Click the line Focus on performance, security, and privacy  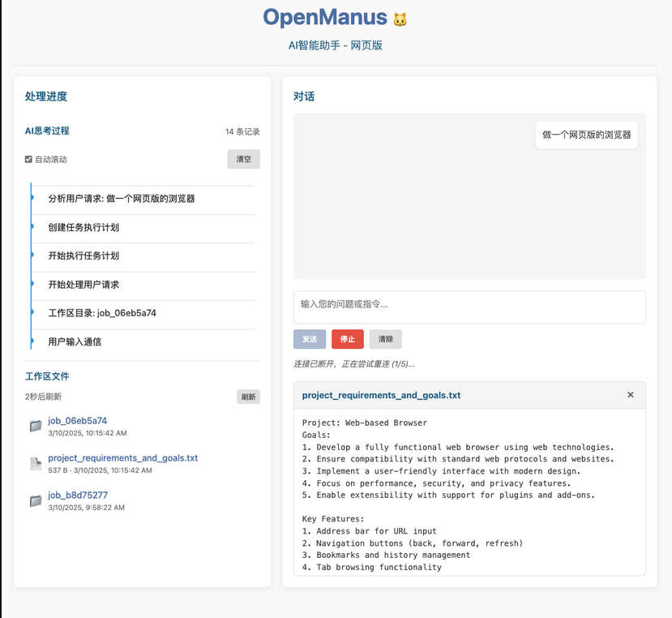click(x=437, y=483)
